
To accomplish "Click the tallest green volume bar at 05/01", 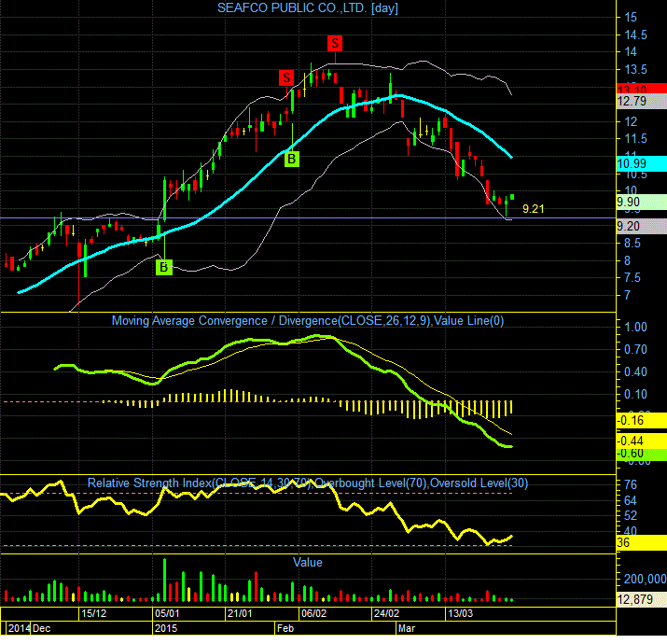I will point(164,580).
